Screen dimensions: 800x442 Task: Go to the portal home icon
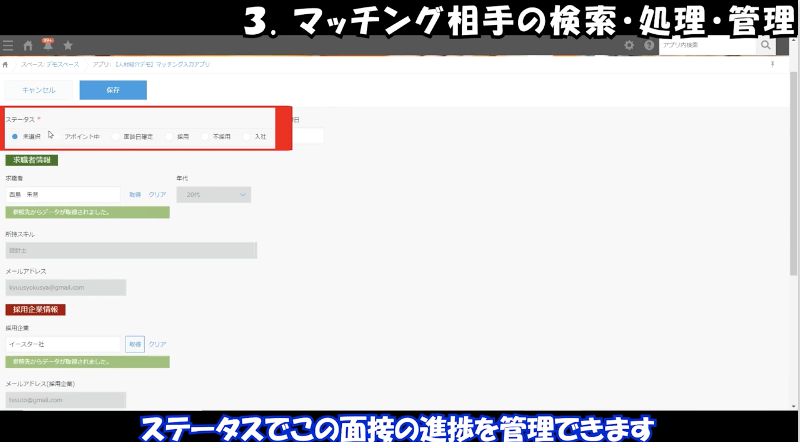28,45
